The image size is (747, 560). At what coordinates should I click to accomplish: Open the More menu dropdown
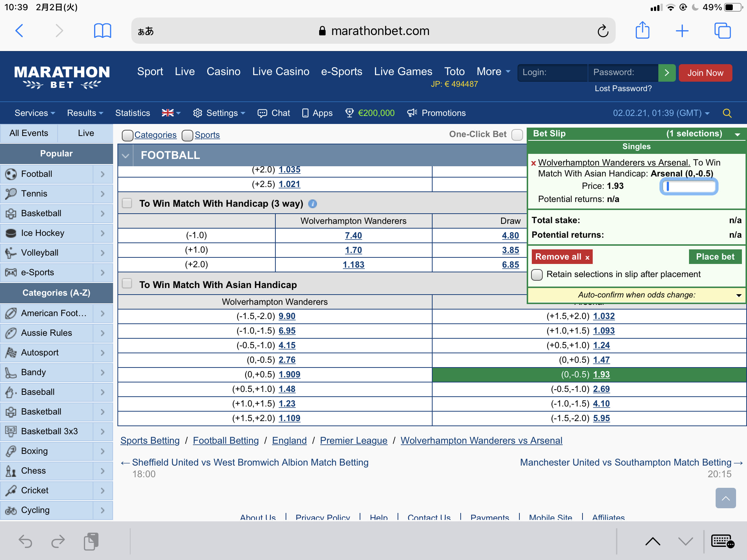493,71
